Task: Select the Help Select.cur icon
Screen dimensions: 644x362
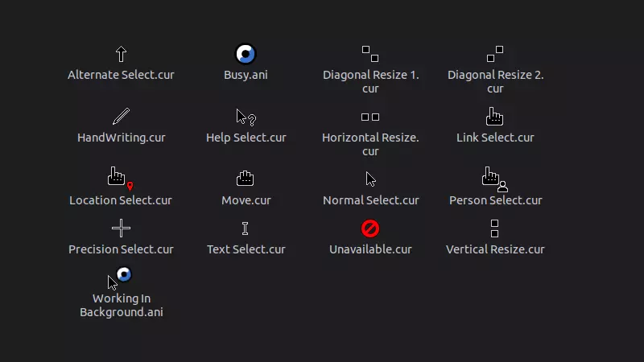Action: 246,117
